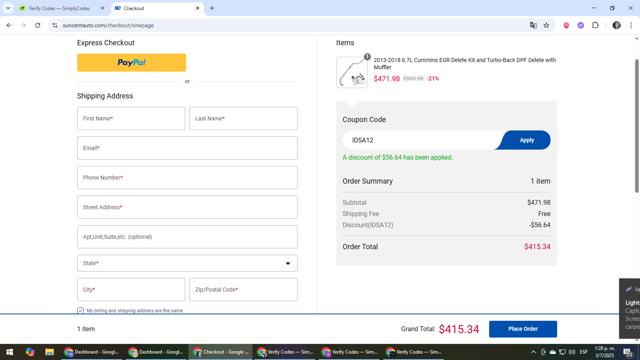Close the Checkout tab

click(x=198, y=8)
